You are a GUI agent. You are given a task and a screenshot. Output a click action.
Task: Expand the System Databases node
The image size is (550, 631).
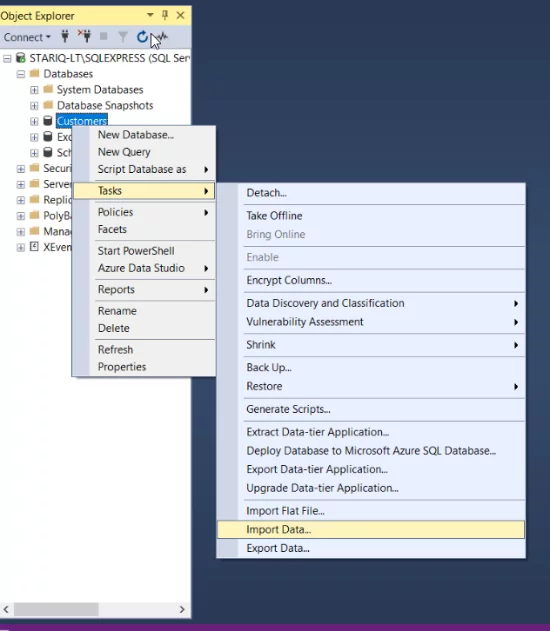(x=34, y=90)
